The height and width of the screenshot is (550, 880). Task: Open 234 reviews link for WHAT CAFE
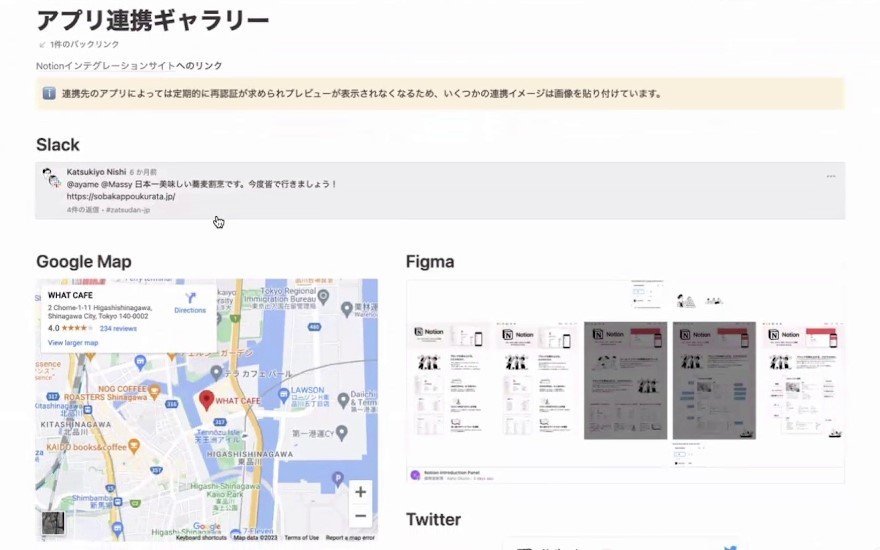118,328
